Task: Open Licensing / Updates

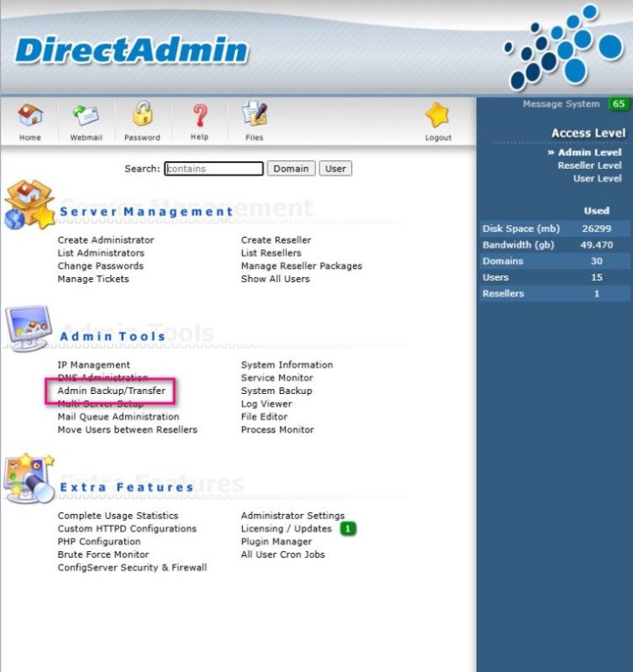Action: (286, 528)
